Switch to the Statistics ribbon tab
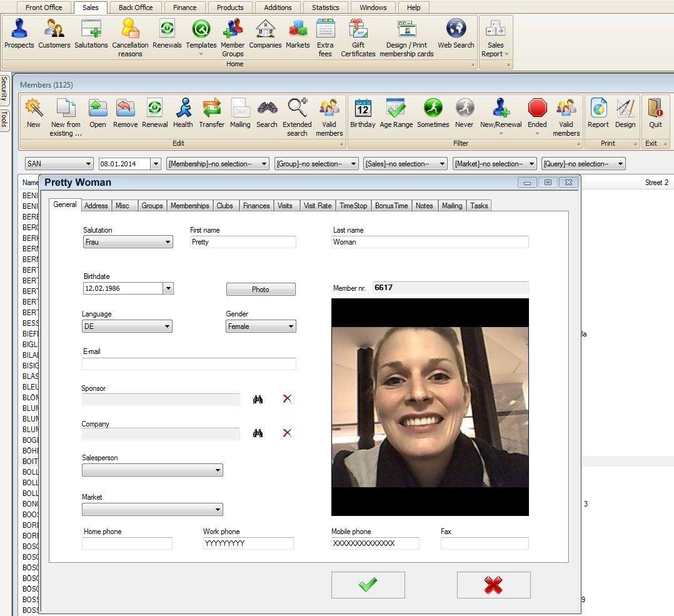The image size is (674, 616). point(325,8)
